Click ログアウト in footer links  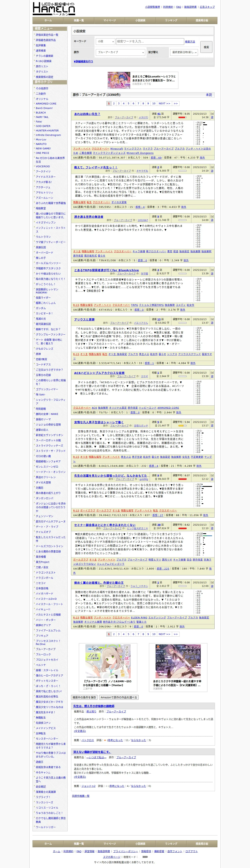(191, 851)
